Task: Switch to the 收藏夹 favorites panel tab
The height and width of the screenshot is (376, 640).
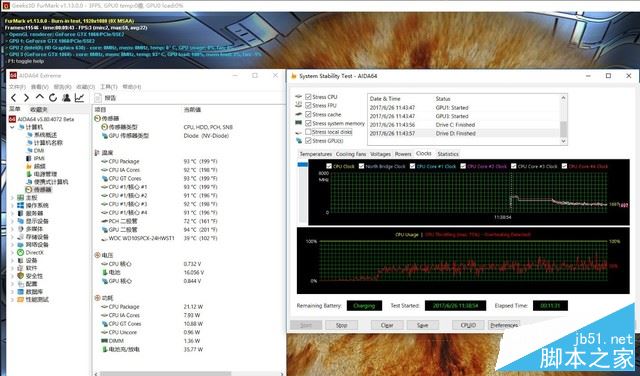Action: pos(39,109)
